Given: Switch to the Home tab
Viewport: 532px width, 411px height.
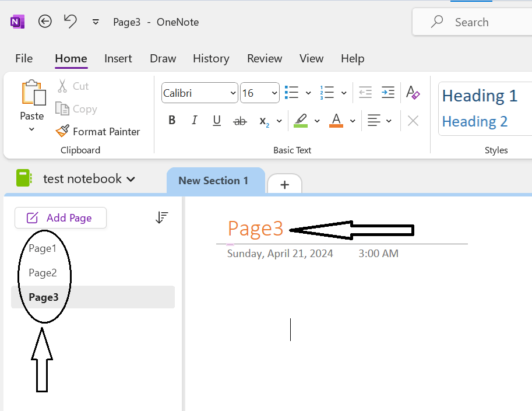Looking at the screenshot, I should click(x=71, y=58).
